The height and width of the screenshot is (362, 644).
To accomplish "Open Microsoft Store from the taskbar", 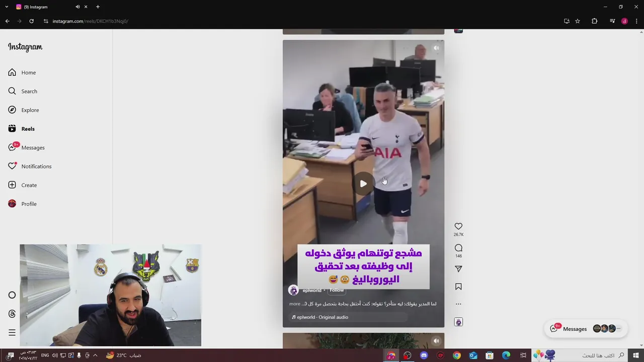I will pos(490,355).
